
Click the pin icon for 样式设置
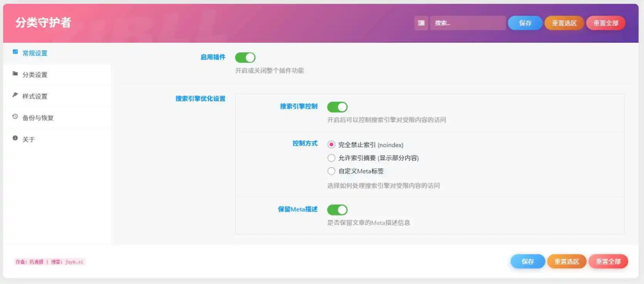[15, 96]
